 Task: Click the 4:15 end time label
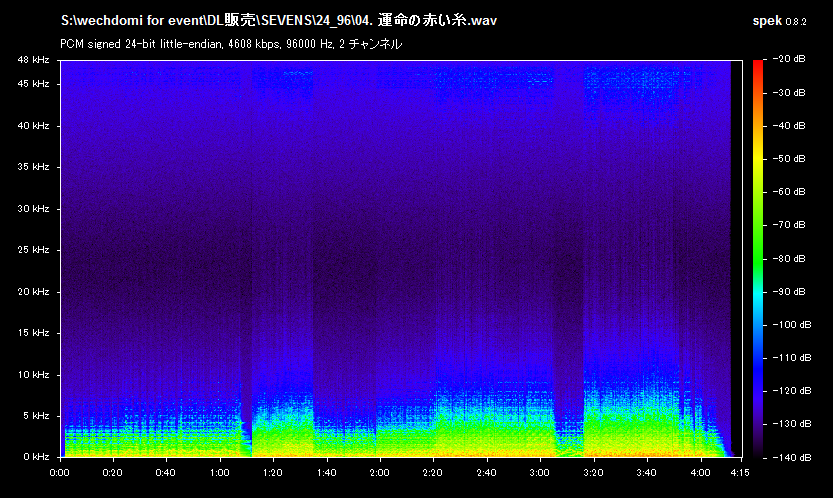(x=740, y=473)
